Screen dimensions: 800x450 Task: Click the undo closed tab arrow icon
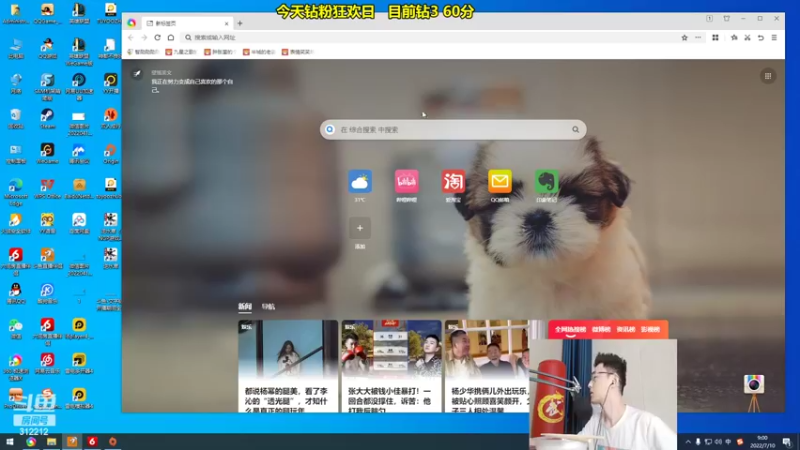point(761,37)
